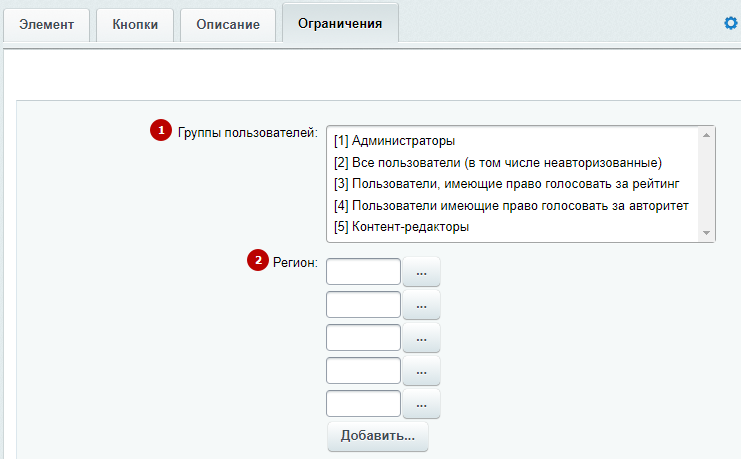The height and width of the screenshot is (459, 741).
Task: Switch to the Кнопки tab
Action: pos(135,25)
